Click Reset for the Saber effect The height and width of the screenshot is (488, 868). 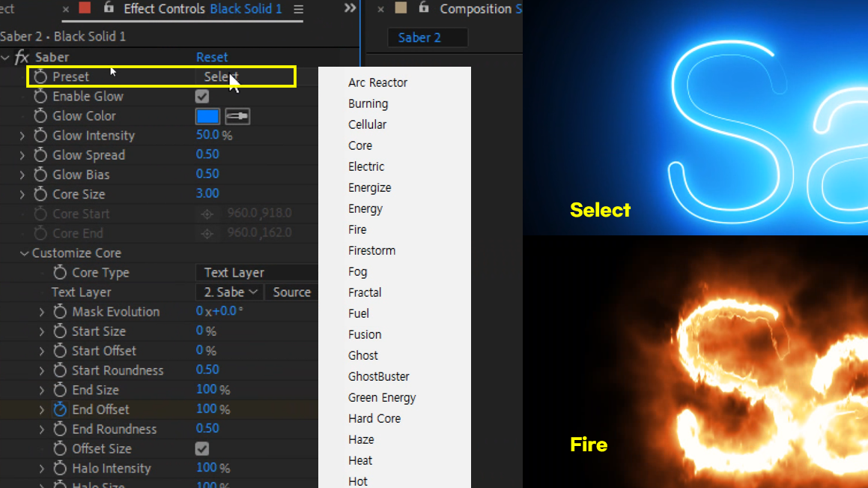[212, 57]
